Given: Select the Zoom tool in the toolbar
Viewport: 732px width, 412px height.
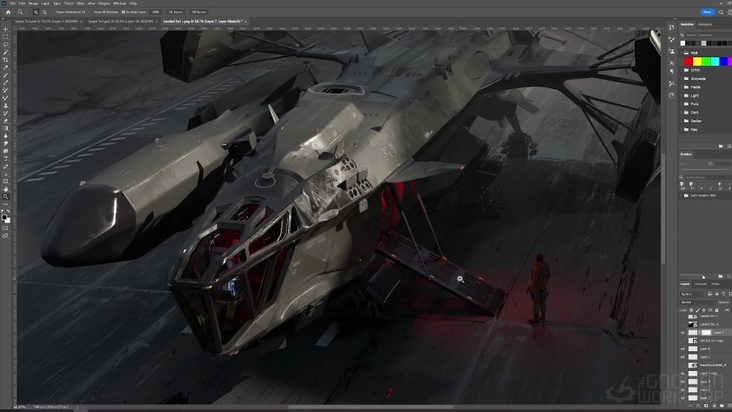Looking at the screenshot, I should tap(6, 196).
